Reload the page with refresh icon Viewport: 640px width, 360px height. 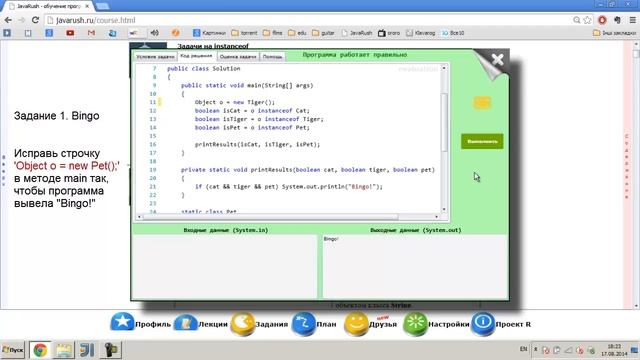[35, 20]
